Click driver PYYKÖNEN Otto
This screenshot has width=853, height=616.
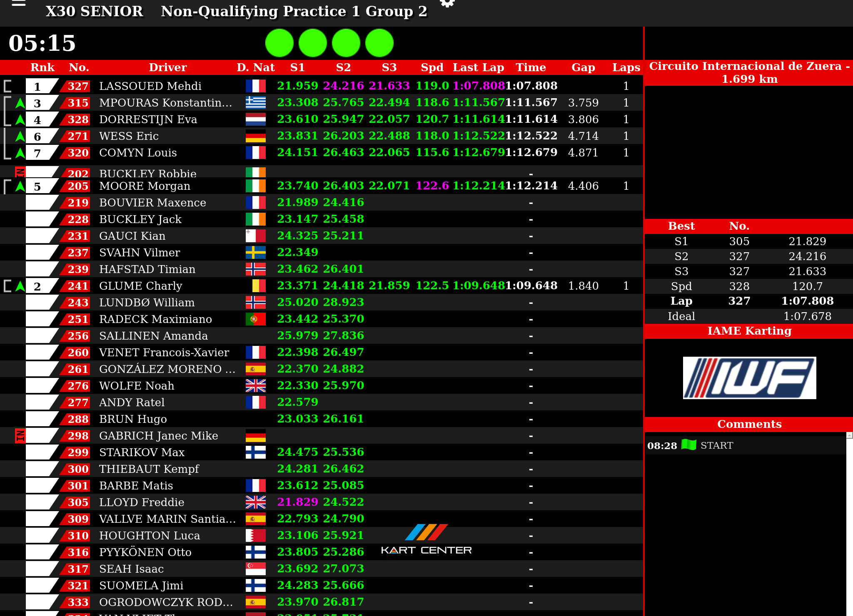pyautogui.click(x=145, y=552)
